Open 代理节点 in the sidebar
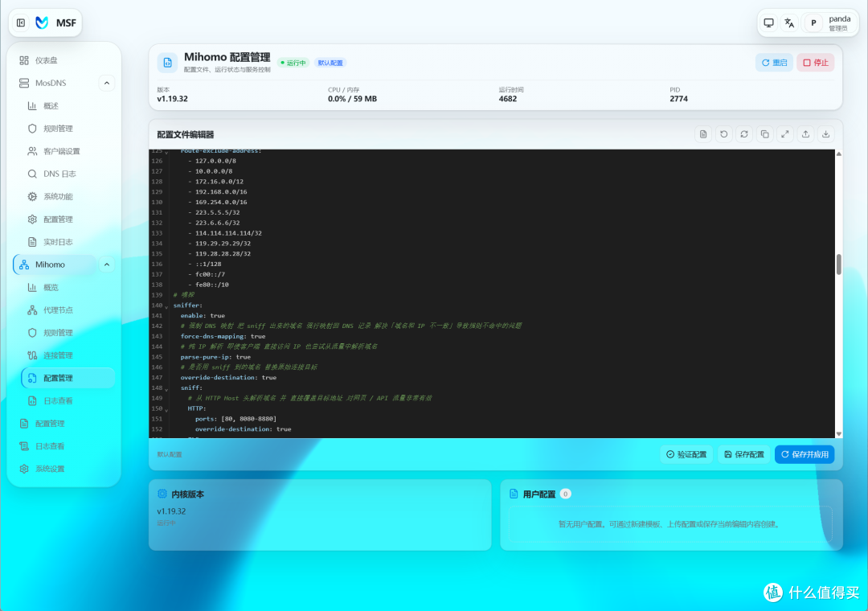The image size is (868, 611). point(68,310)
